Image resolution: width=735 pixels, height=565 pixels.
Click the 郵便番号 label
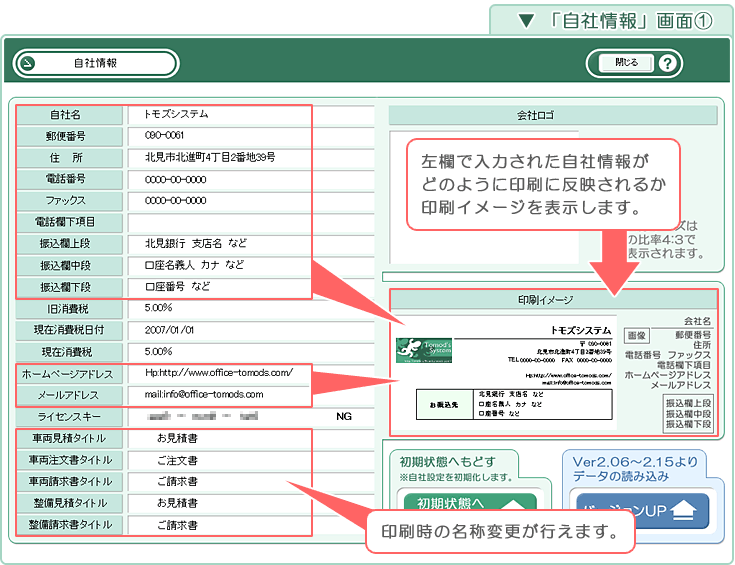[x=69, y=136]
